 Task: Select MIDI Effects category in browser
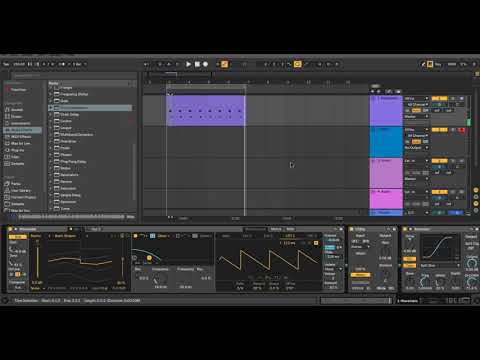click(x=21, y=137)
